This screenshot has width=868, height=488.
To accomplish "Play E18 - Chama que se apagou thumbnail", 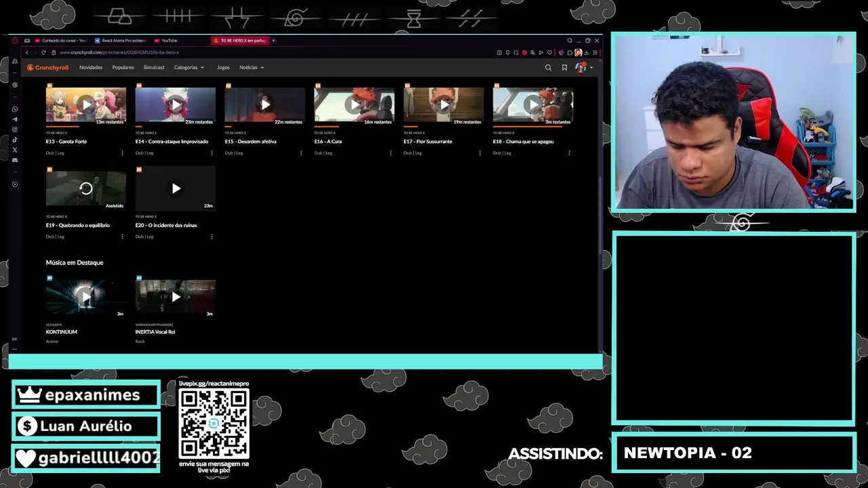I will click(533, 104).
